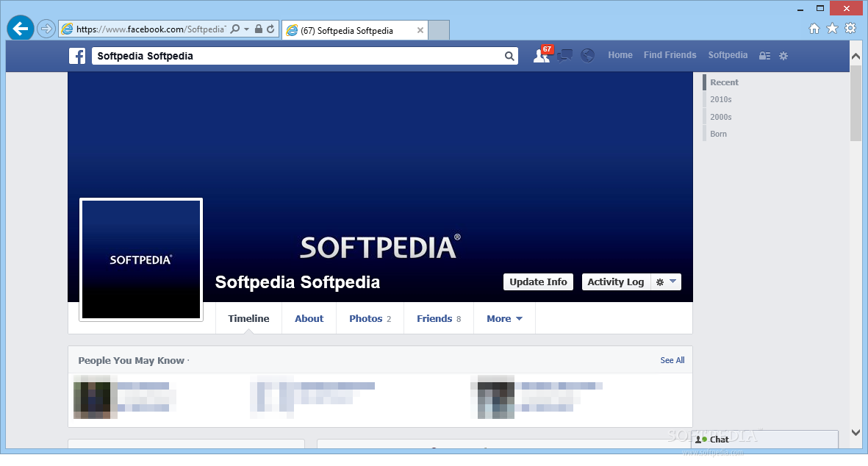Image resolution: width=868 pixels, height=466 pixels.
Task: Click See All in People You May Know
Action: pos(672,360)
